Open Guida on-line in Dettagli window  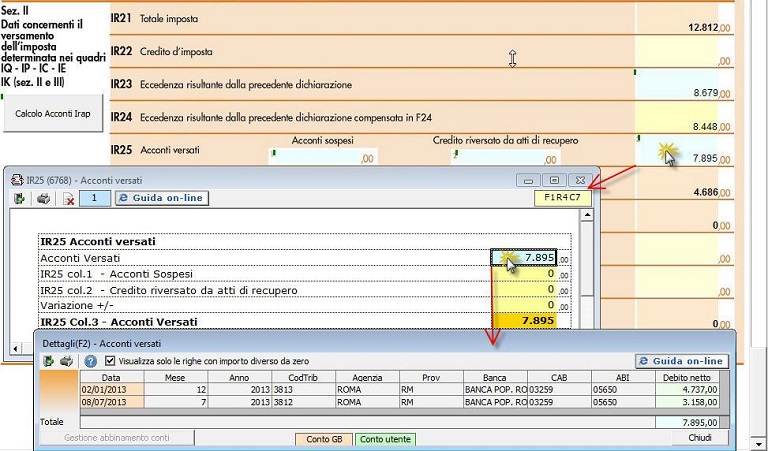[682, 361]
